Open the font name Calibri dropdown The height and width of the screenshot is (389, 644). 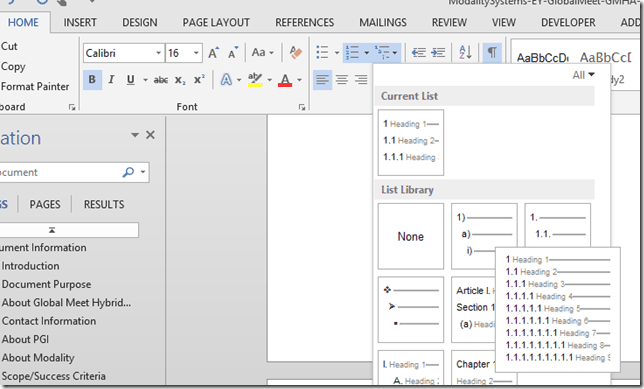tap(158, 53)
